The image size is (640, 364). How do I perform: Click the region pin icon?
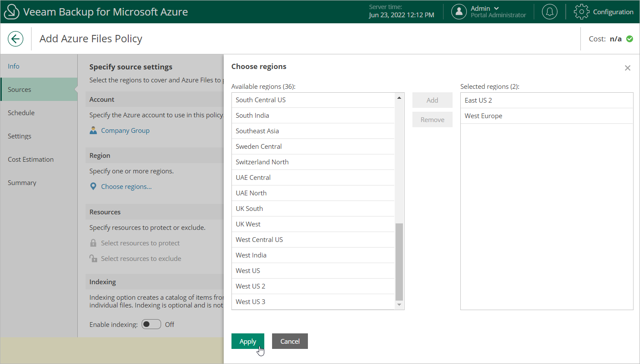tap(93, 186)
